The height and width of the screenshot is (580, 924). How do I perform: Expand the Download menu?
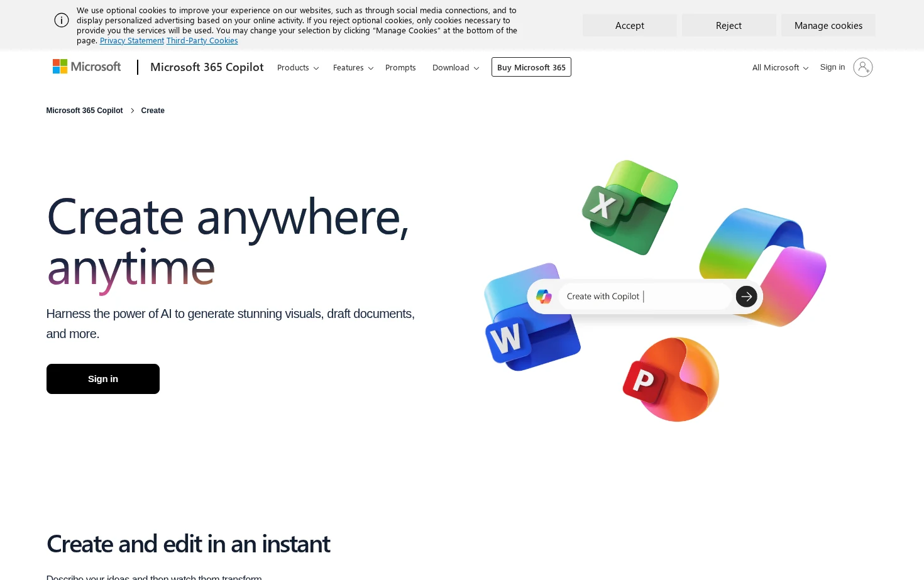456,68
